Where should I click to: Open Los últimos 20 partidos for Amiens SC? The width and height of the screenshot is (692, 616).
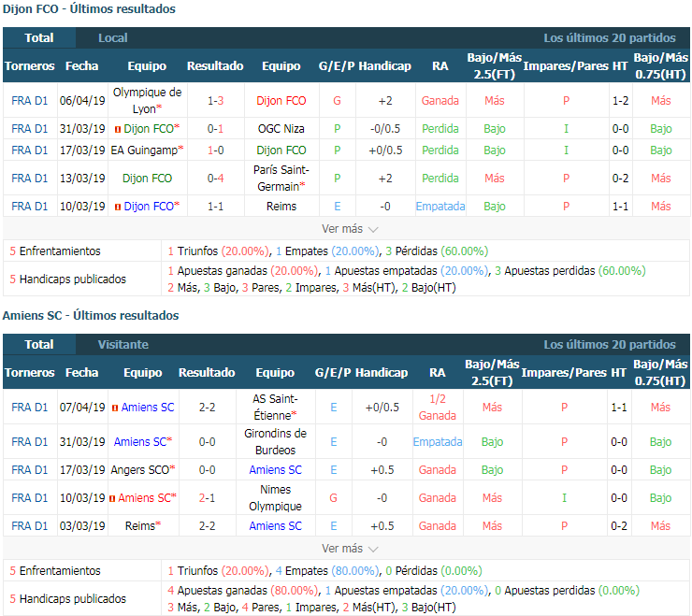(x=610, y=345)
